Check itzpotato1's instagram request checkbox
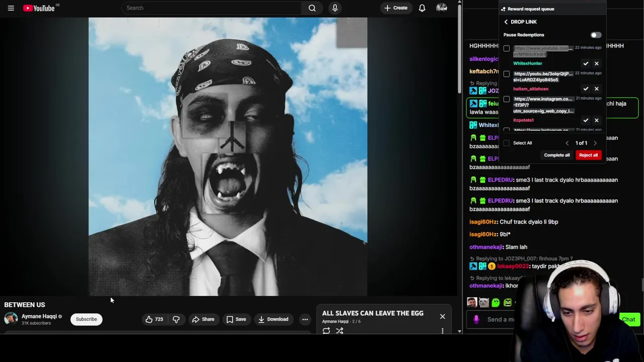 (x=507, y=100)
